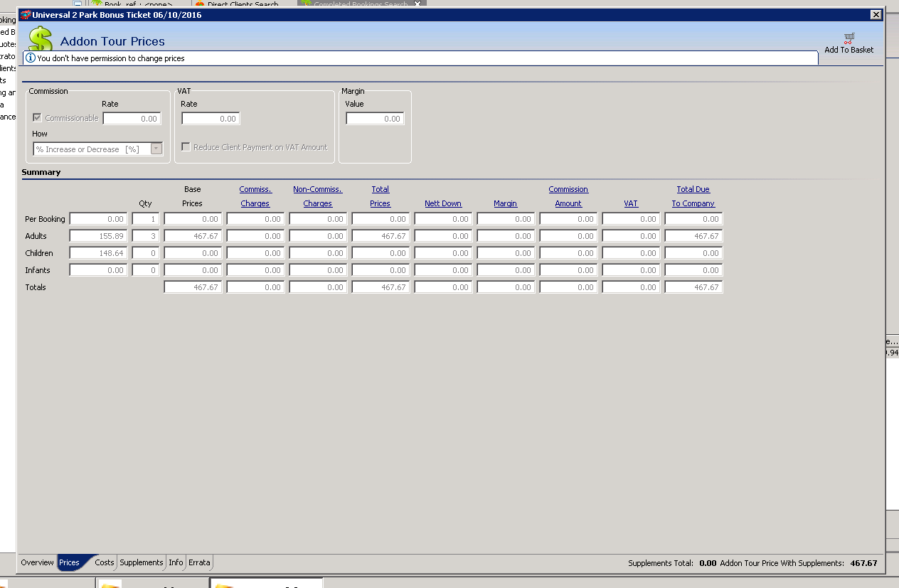Screen dimensions: 899x588
Task: Switch to the Overview tab
Action: tap(37, 562)
